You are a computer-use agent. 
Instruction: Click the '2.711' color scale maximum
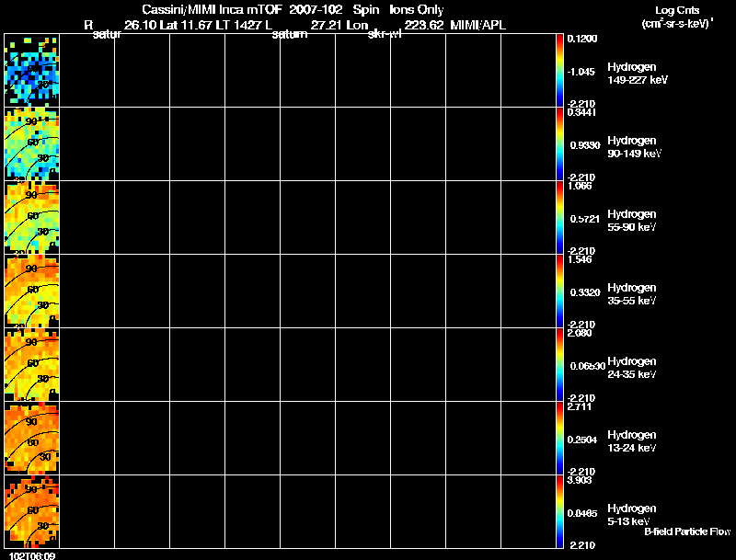[x=580, y=406]
